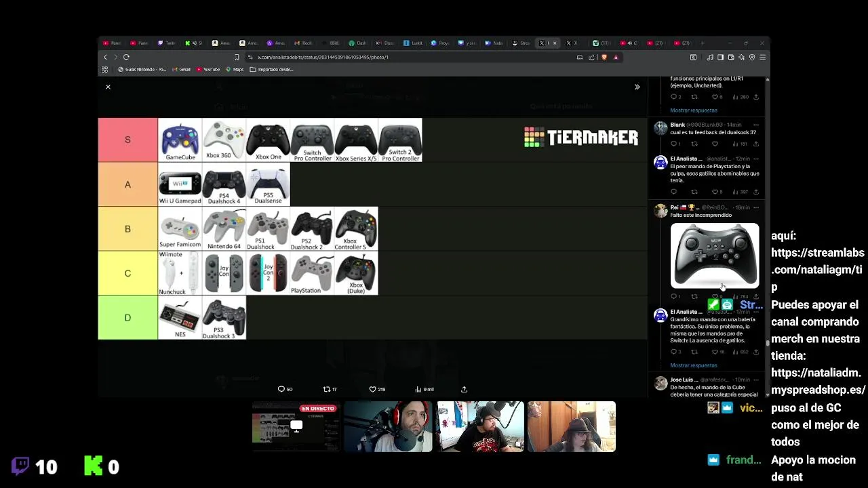Click the PS3 Dualshock 3 image
This screenshot has width=868, height=488.
pyautogui.click(x=224, y=317)
